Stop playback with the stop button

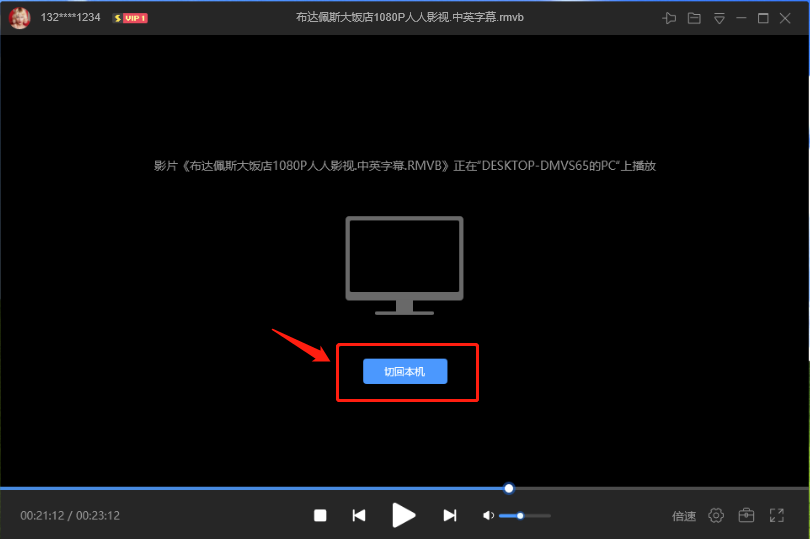tap(320, 515)
